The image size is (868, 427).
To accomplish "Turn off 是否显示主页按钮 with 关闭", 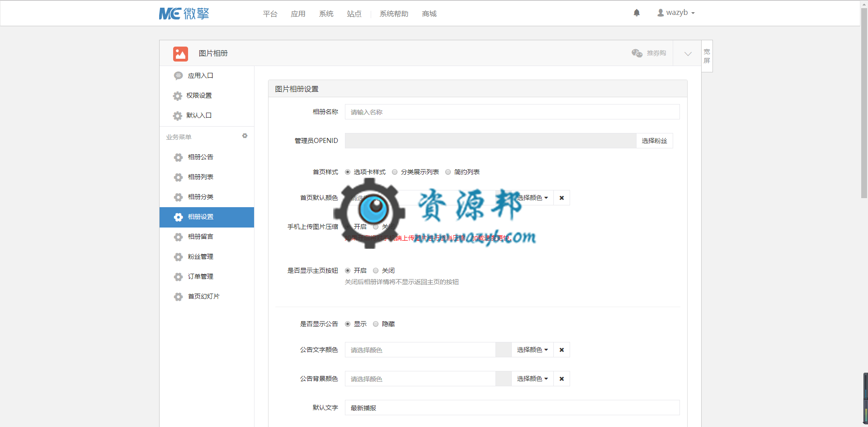I will point(376,270).
